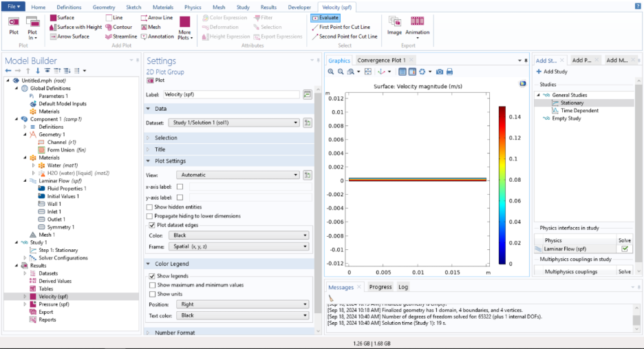This screenshot has width=644, height=349.
Task: Toggle the y-axis label checkbox
Action: coord(180,198)
